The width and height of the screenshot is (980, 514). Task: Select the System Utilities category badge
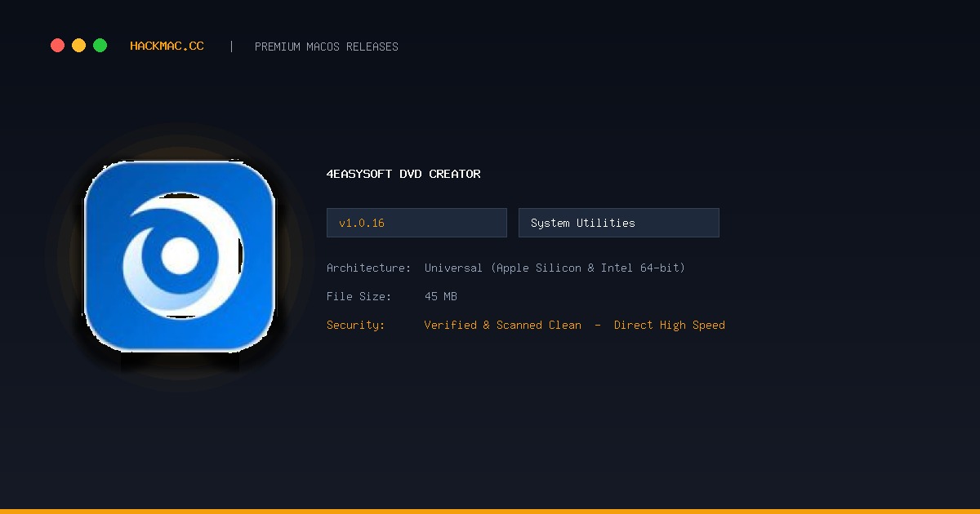pyautogui.click(x=619, y=223)
